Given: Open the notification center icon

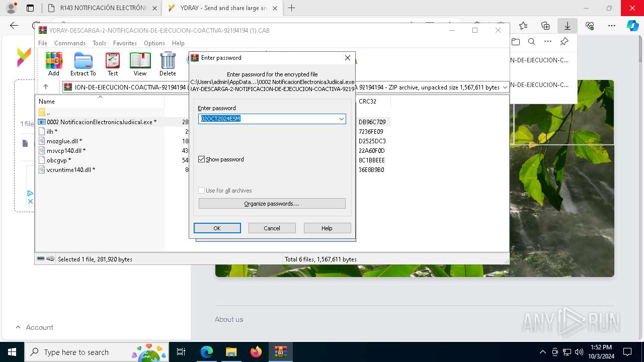Looking at the screenshot, I should pos(627,352).
